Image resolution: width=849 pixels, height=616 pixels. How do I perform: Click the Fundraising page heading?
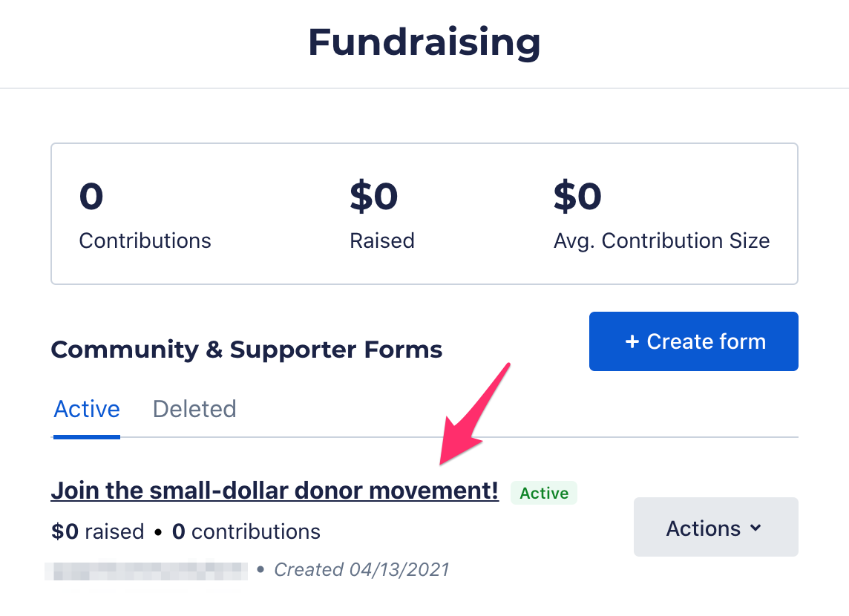(424, 42)
